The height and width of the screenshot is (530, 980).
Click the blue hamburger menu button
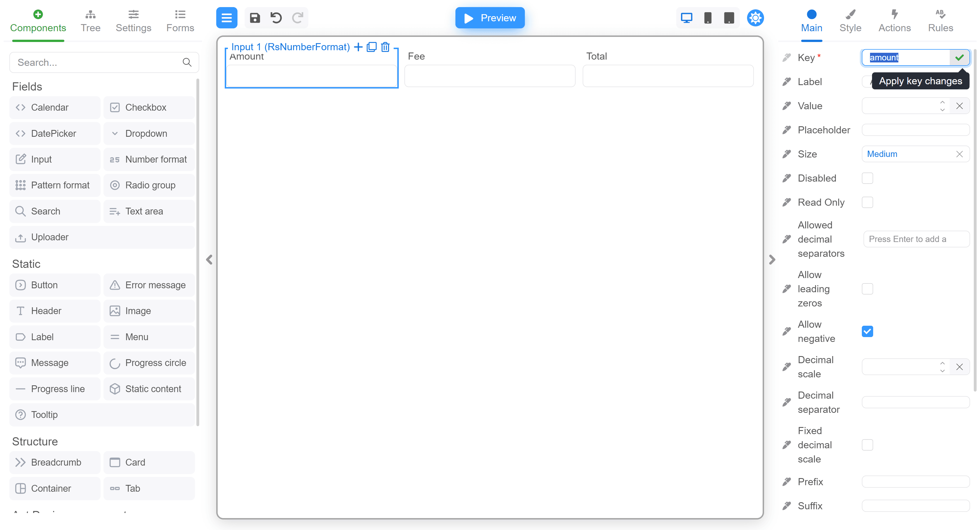227,18
